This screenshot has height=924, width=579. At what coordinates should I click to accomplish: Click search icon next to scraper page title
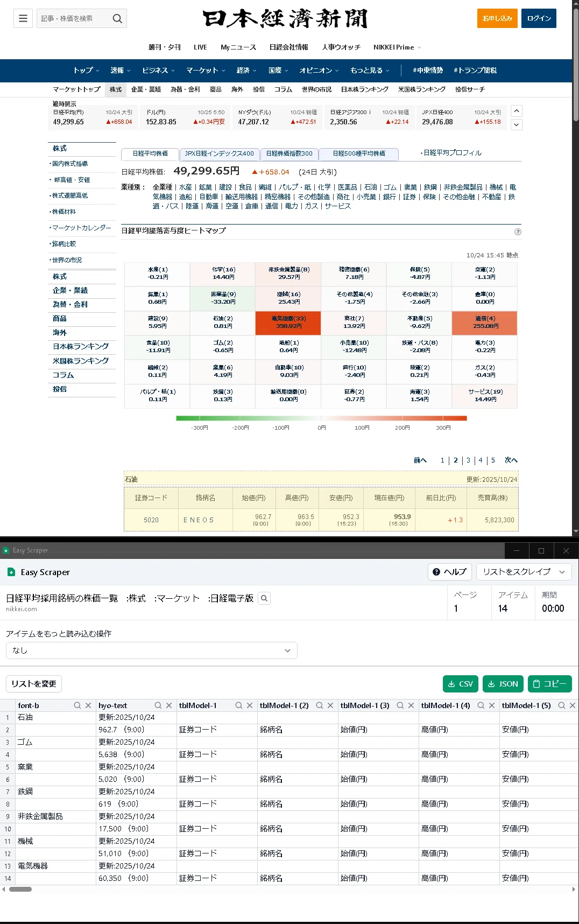click(x=264, y=598)
